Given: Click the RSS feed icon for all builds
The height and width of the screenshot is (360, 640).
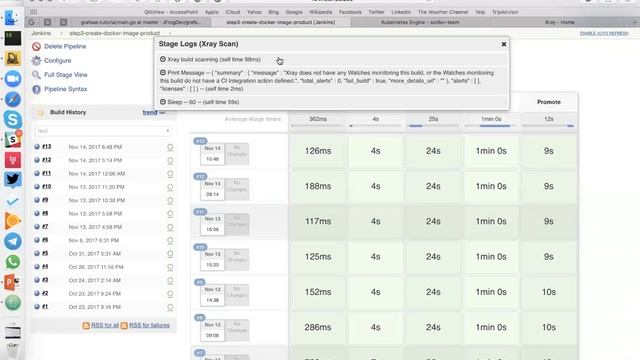Looking at the screenshot, I should tap(86, 325).
